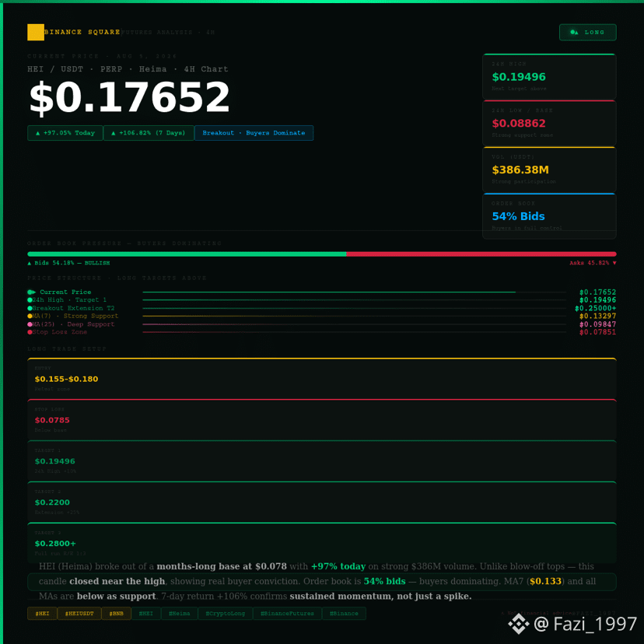Open the Vol $386.38M card
The image size is (644, 644).
[549, 170]
